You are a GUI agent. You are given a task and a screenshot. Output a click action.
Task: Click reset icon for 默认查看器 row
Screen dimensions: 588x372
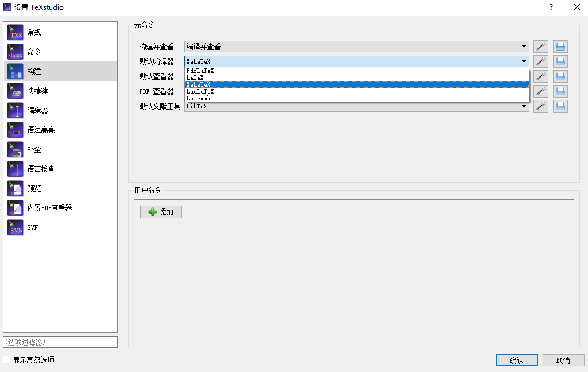tap(560, 76)
